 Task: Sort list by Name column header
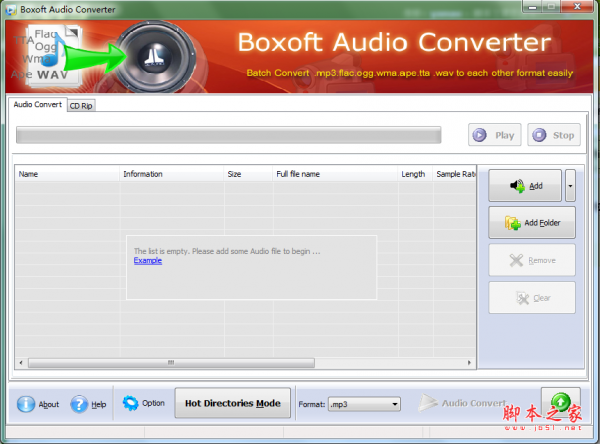click(67, 174)
